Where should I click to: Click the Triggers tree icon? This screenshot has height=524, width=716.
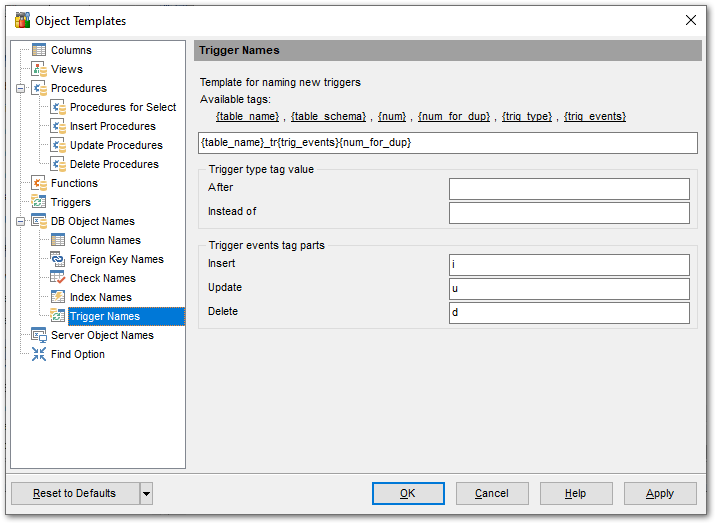(39, 202)
